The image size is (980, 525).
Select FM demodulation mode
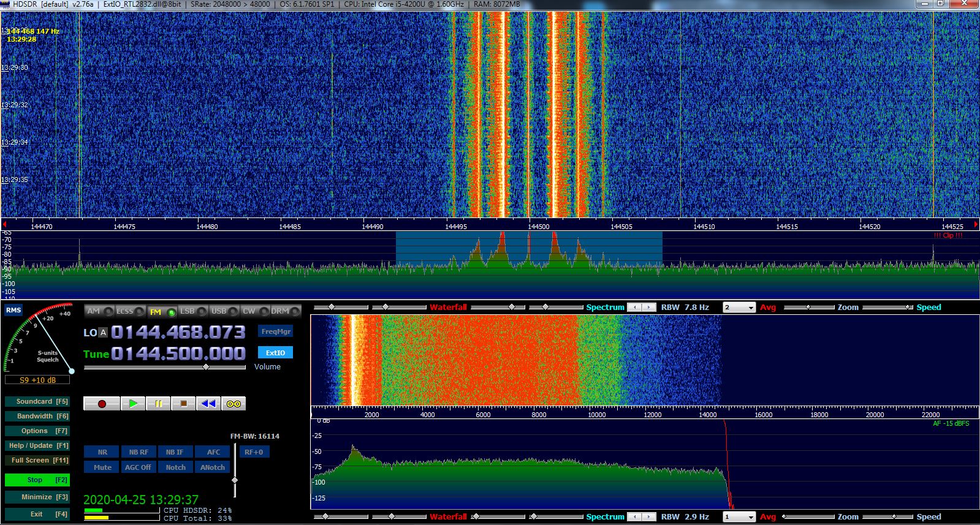coord(162,312)
